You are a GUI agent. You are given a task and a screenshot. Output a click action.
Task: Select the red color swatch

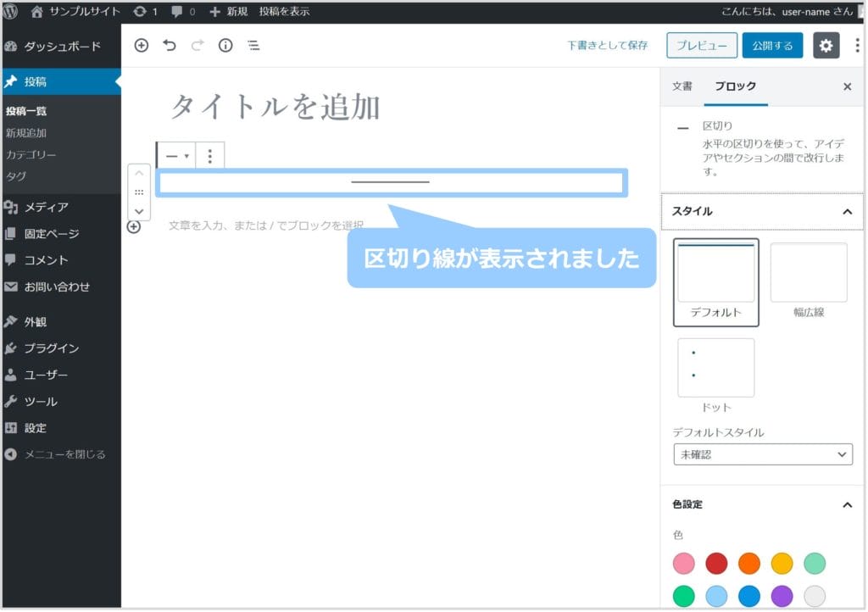click(x=717, y=564)
